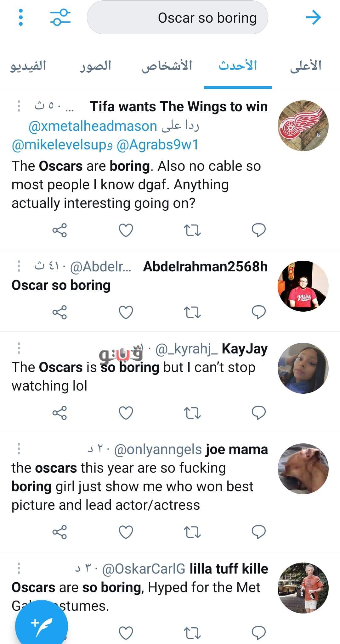
Task: Open the @xmetalheadmason mention link
Action: (x=93, y=126)
